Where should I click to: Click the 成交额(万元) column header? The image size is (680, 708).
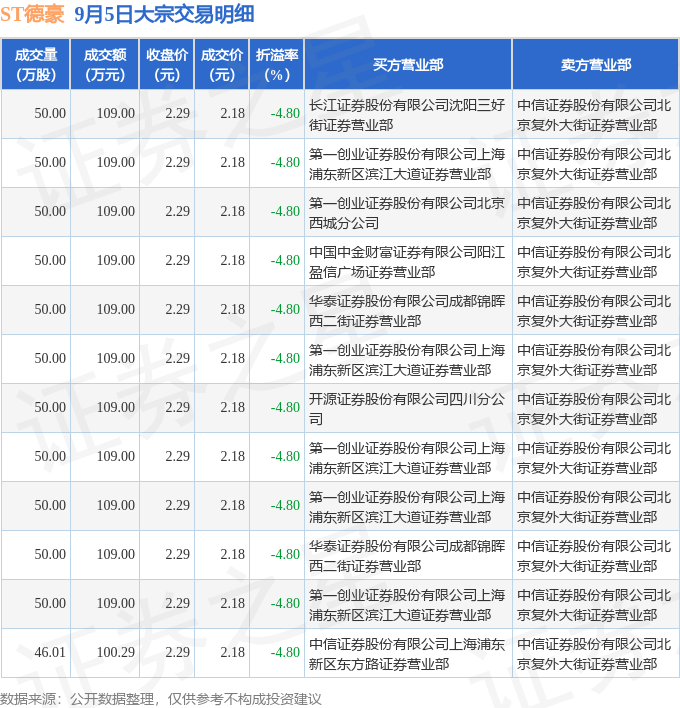[105, 64]
